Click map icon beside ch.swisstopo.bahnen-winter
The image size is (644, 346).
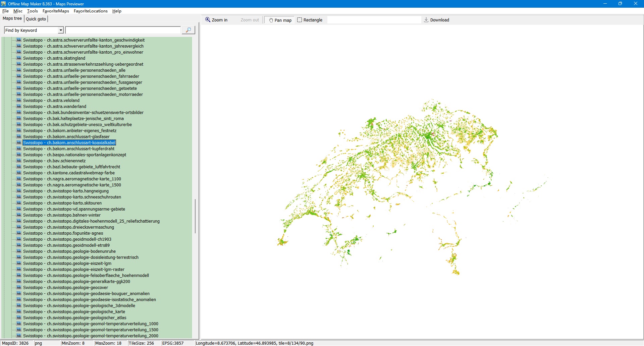(19, 215)
